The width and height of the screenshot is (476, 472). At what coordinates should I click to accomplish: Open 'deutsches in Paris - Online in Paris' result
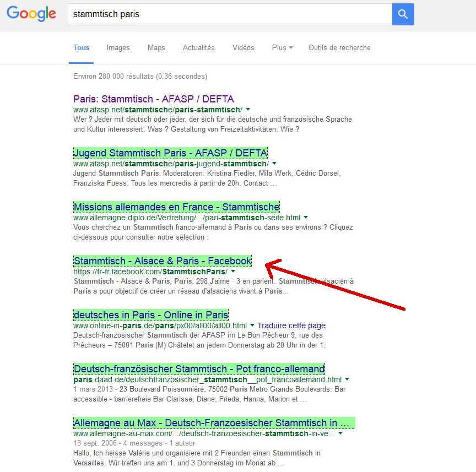click(x=151, y=315)
